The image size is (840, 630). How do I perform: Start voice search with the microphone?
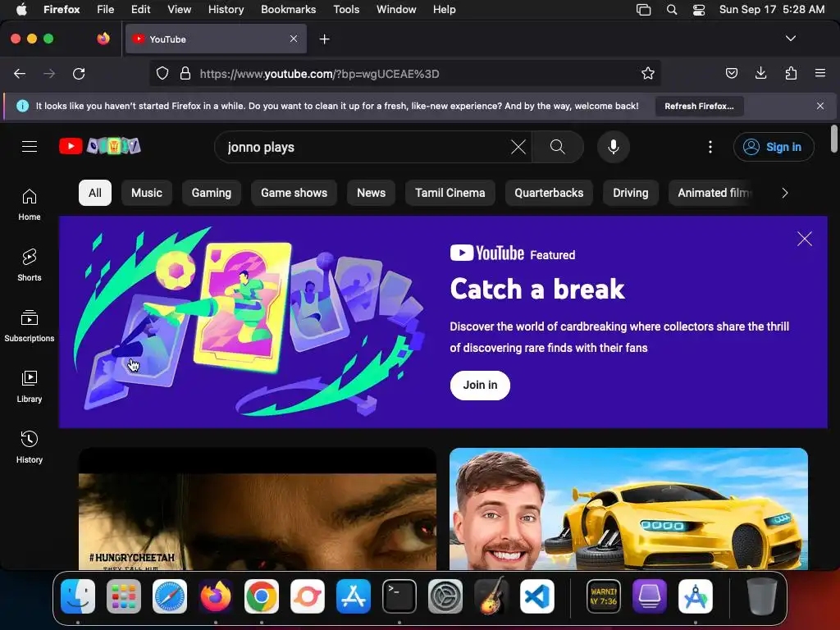(614, 147)
